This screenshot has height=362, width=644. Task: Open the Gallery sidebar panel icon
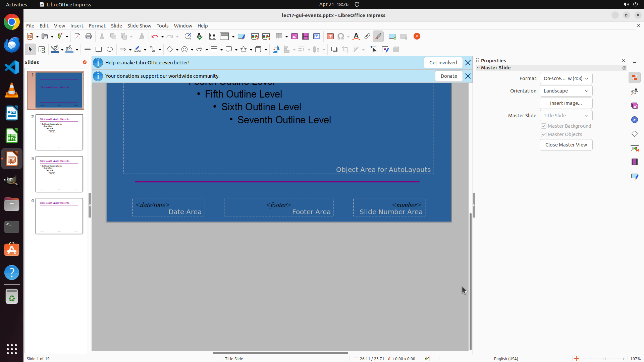point(634,106)
